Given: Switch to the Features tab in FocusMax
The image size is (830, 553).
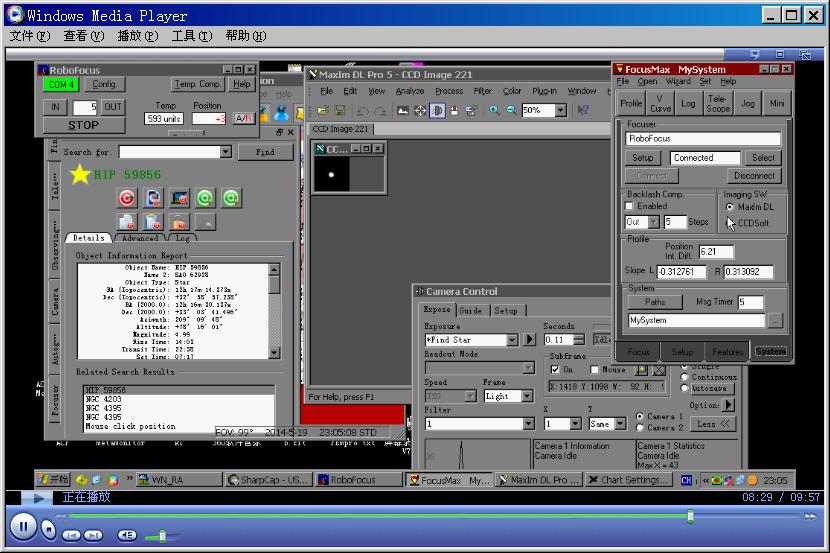Looking at the screenshot, I should (x=727, y=351).
